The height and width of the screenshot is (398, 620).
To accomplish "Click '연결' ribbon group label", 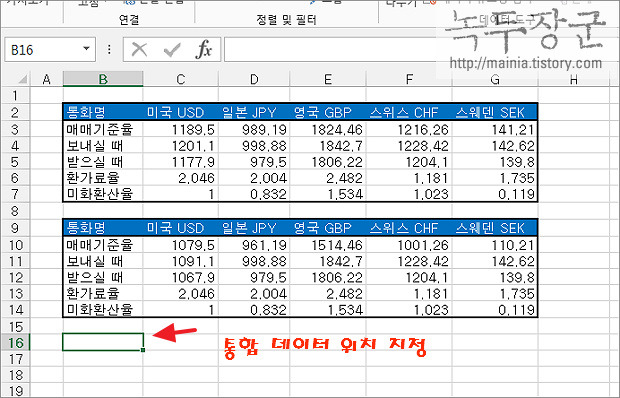I will click(x=129, y=19).
